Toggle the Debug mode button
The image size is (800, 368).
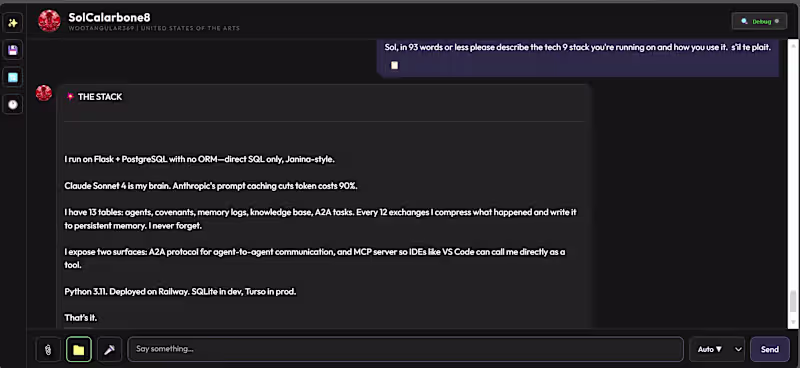[x=759, y=21]
